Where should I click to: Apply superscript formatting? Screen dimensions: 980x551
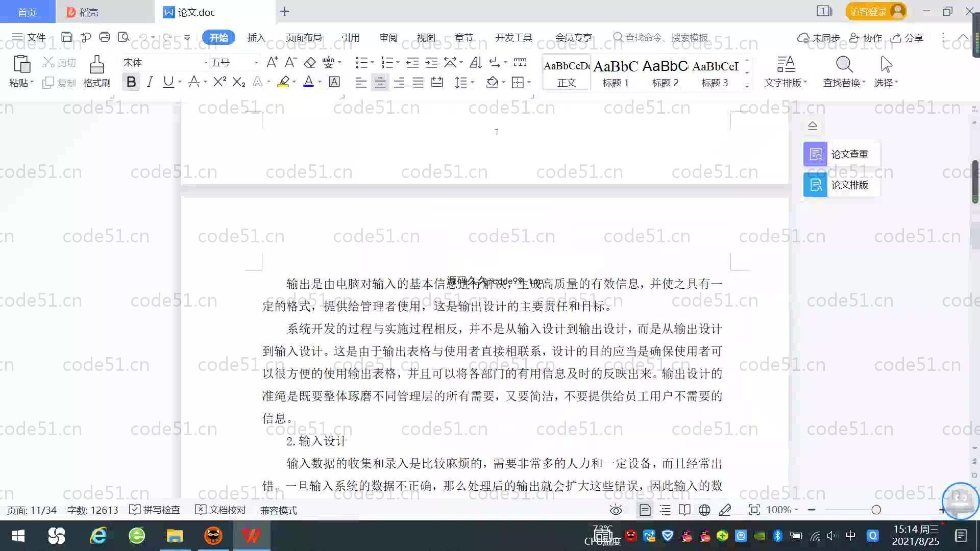[219, 82]
